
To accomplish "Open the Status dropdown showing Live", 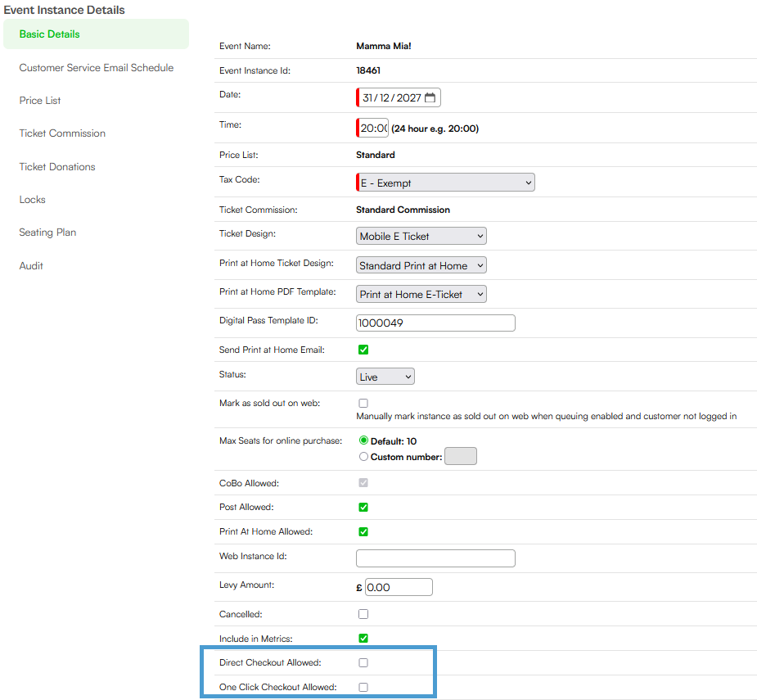I will [x=385, y=377].
